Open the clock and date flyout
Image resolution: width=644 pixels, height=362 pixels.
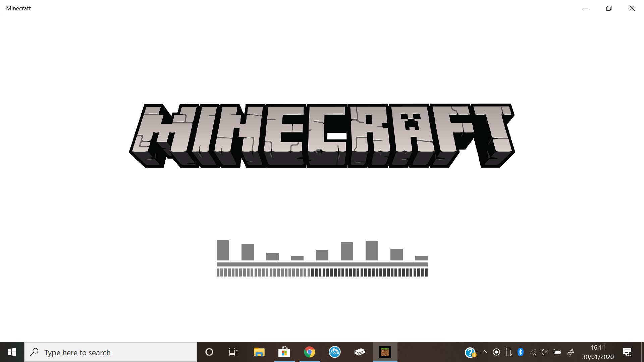pyautogui.click(x=598, y=352)
